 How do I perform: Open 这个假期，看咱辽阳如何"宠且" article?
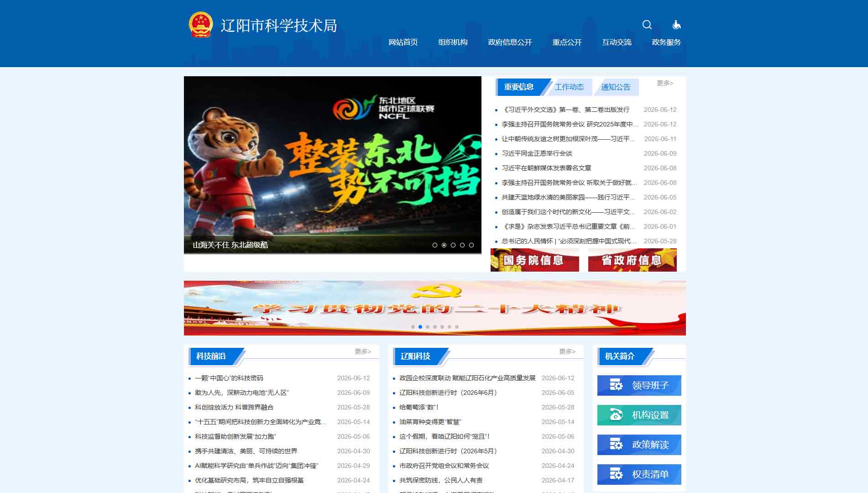[444, 436]
